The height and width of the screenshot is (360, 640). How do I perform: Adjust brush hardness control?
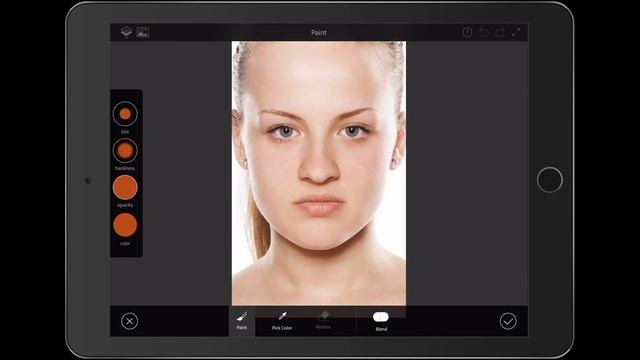[x=125, y=151]
